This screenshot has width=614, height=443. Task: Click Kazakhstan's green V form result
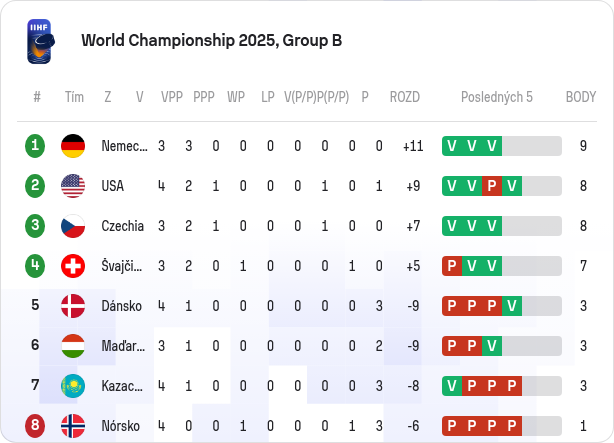(x=452, y=386)
